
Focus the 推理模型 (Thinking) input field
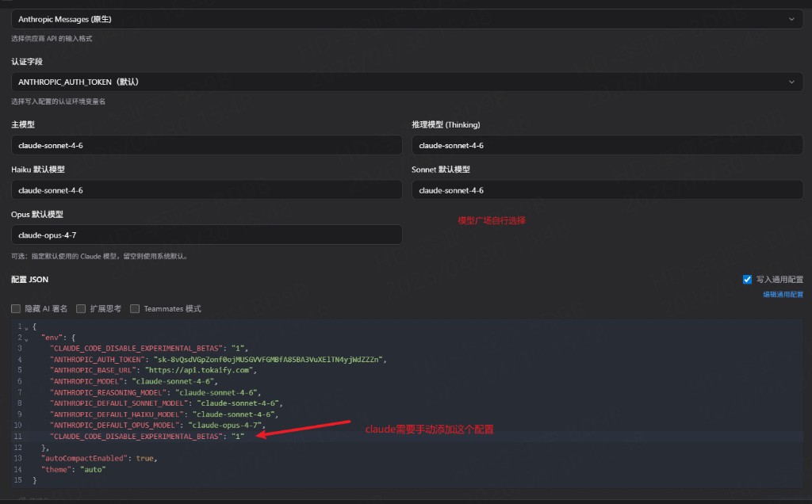pos(607,145)
